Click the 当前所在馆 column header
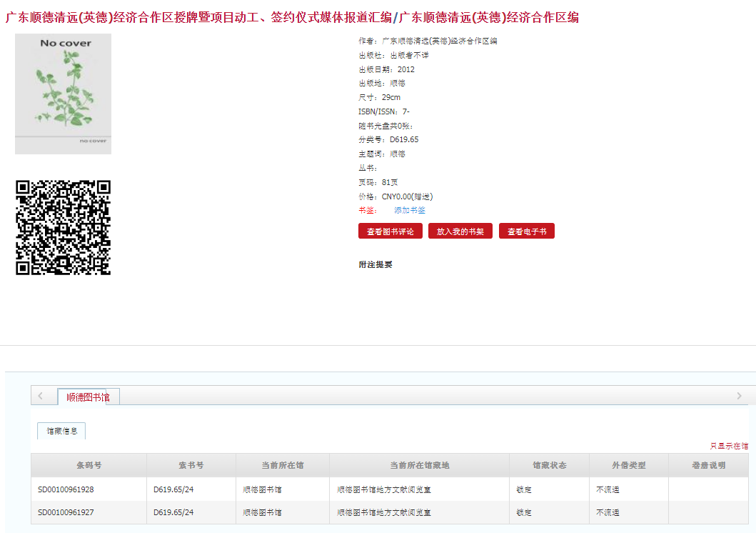Screen dimensions: 756x533 click(x=283, y=465)
